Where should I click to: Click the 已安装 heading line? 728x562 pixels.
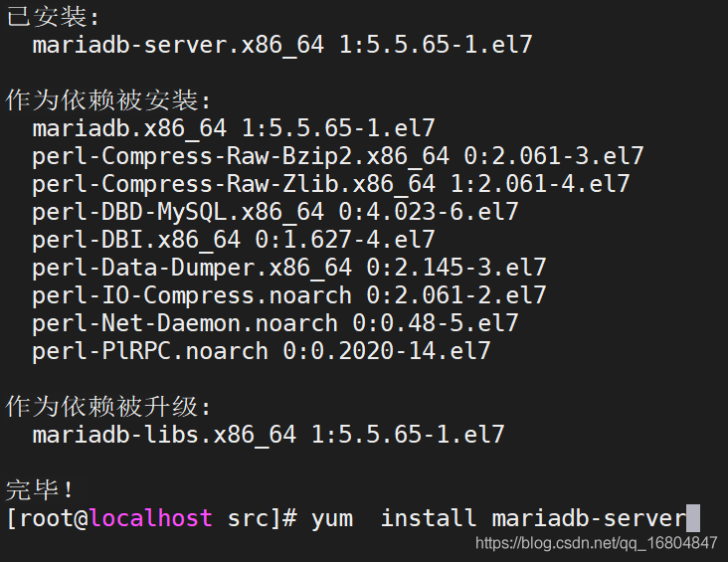(x=54, y=17)
